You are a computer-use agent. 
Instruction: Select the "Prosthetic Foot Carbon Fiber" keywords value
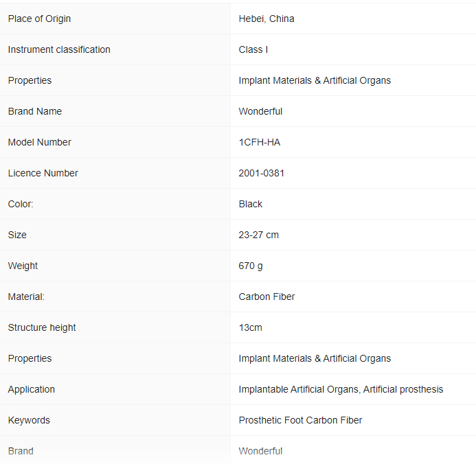[300, 420]
